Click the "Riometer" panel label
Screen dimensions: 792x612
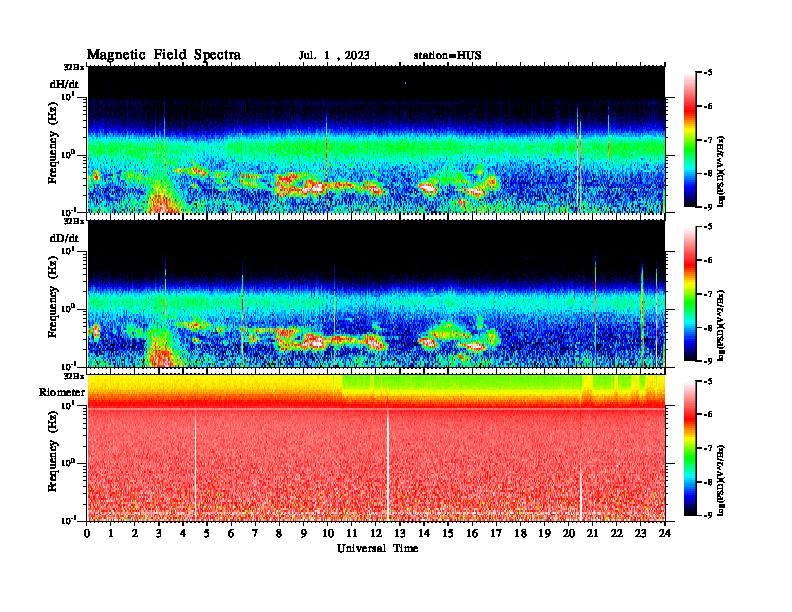(62, 392)
